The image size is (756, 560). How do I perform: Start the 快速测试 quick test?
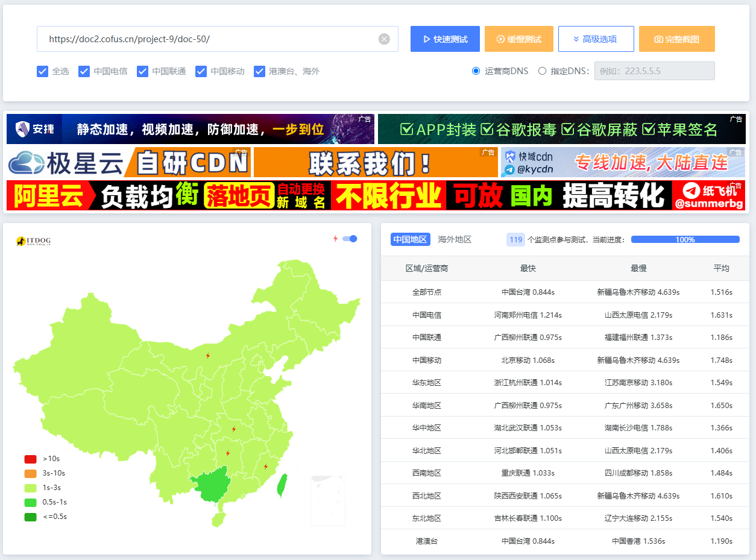[x=445, y=39]
